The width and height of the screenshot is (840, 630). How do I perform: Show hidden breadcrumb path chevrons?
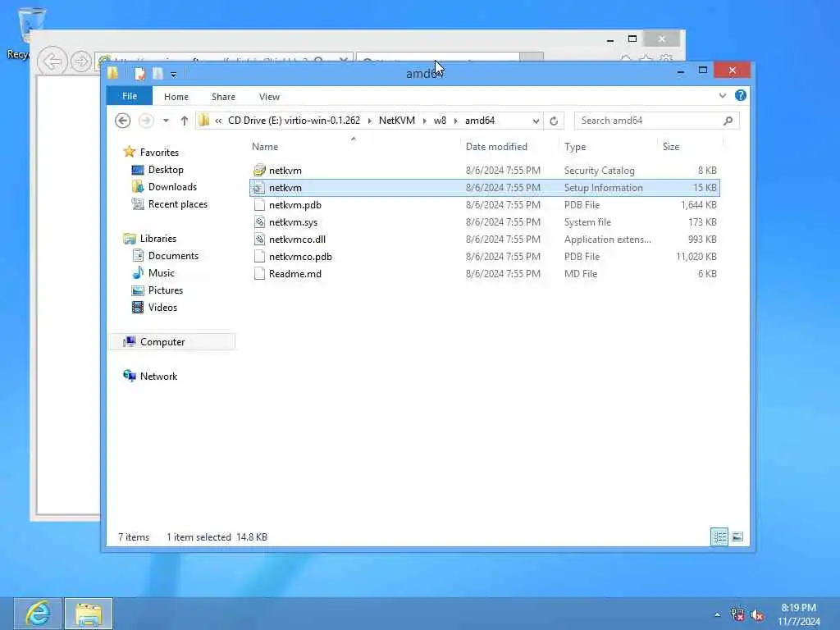coord(218,121)
